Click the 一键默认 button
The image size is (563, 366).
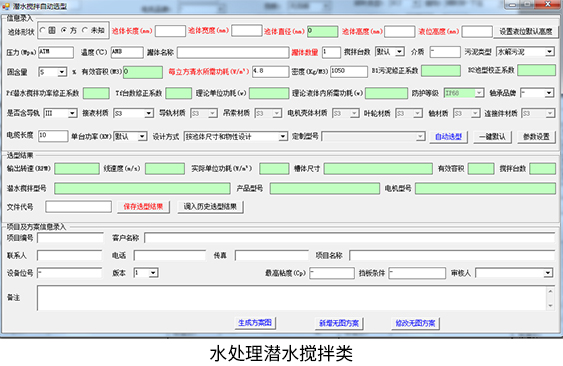click(x=492, y=137)
